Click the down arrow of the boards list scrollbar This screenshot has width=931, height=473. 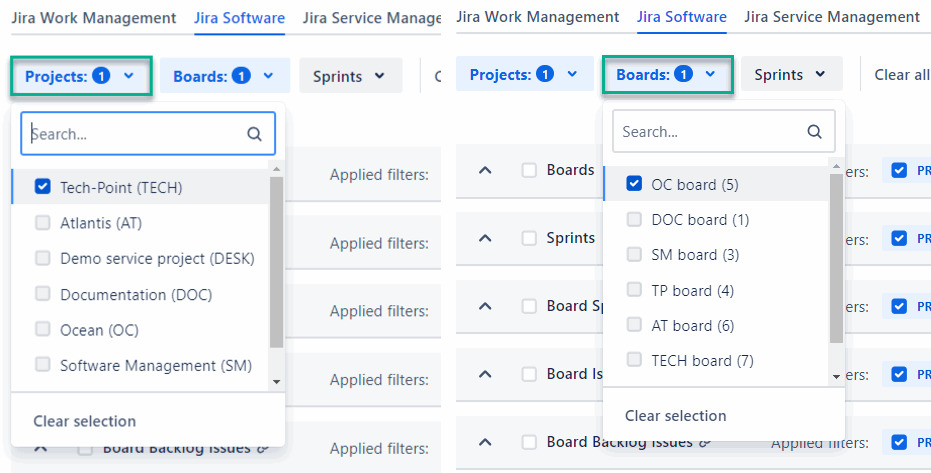[x=837, y=376]
